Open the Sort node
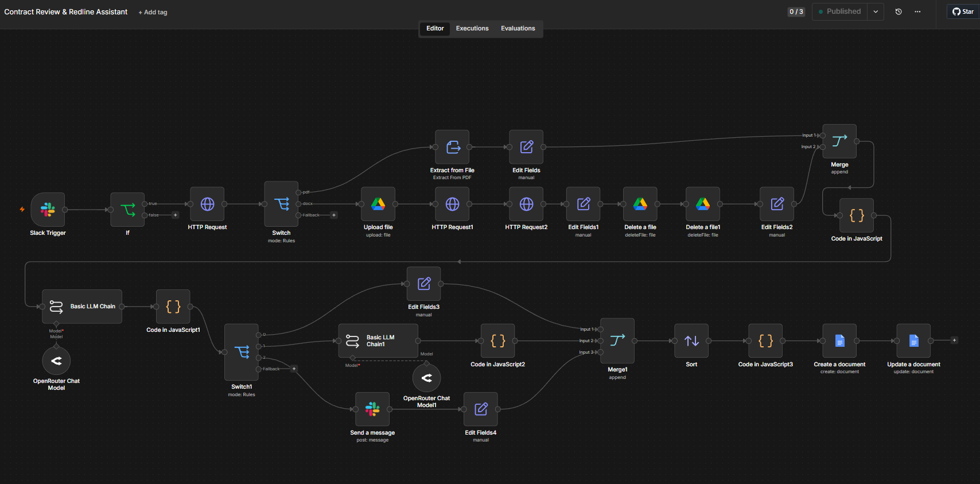Screen dimensions: 980x484 coord(691,341)
